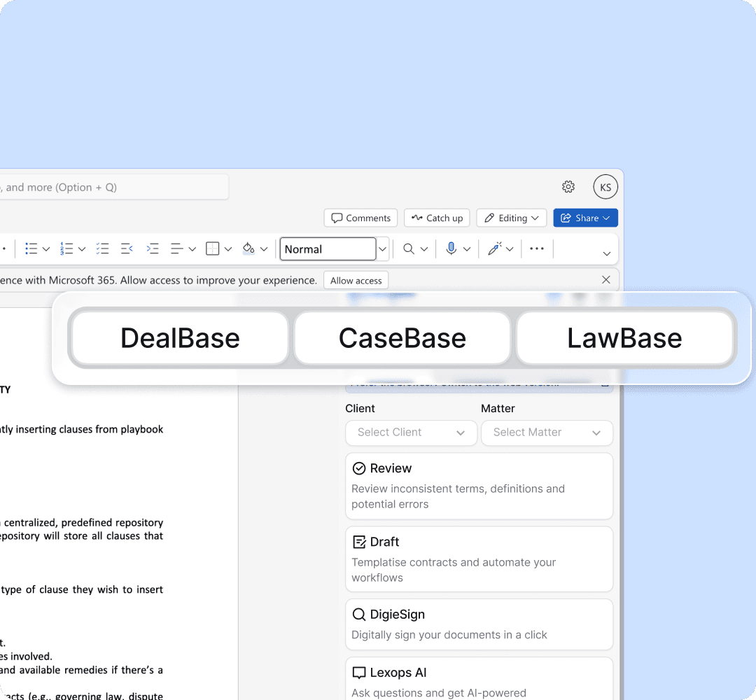
Task: Switch to the LawBase tab
Action: click(624, 338)
